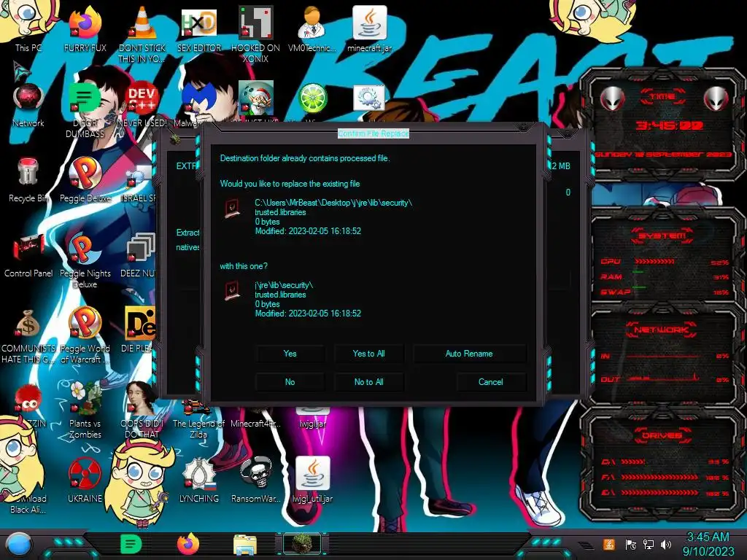Viewport: 747px width, 560px height.
Task: Click the volume speaker tray icon
Action: (x=666, y=545)
